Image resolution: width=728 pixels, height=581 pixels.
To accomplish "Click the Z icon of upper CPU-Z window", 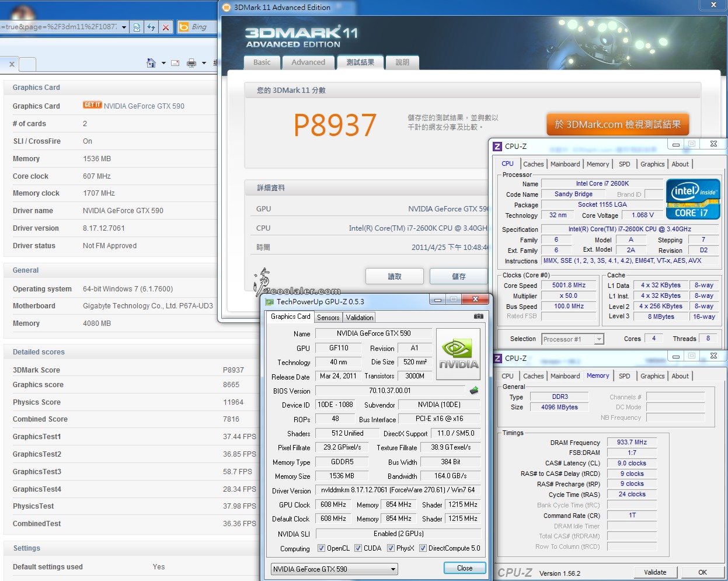I will coord(497,147).
